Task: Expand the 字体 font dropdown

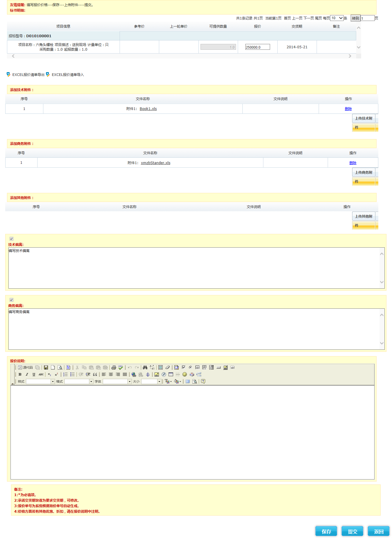Action: (130, 381)
